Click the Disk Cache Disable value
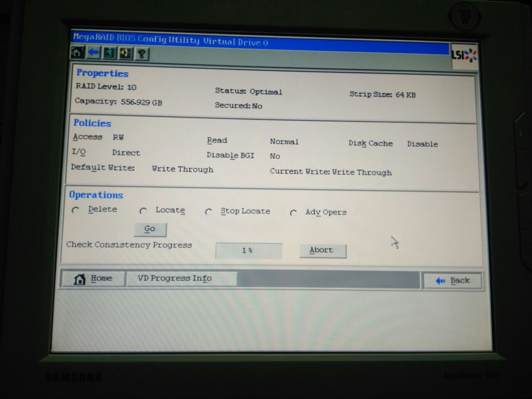532x399 pixels. click(422, 144)
